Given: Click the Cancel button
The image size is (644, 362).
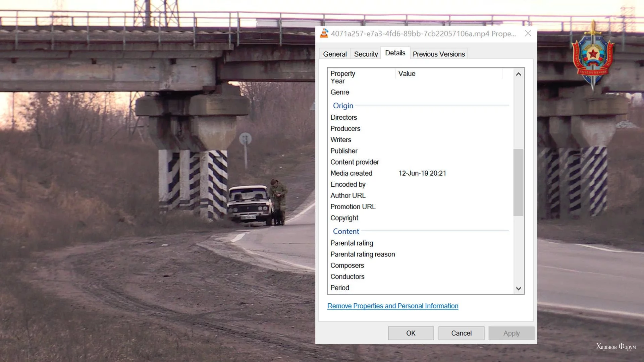Looking at the screenshot, I should click(x=461, y=333).
